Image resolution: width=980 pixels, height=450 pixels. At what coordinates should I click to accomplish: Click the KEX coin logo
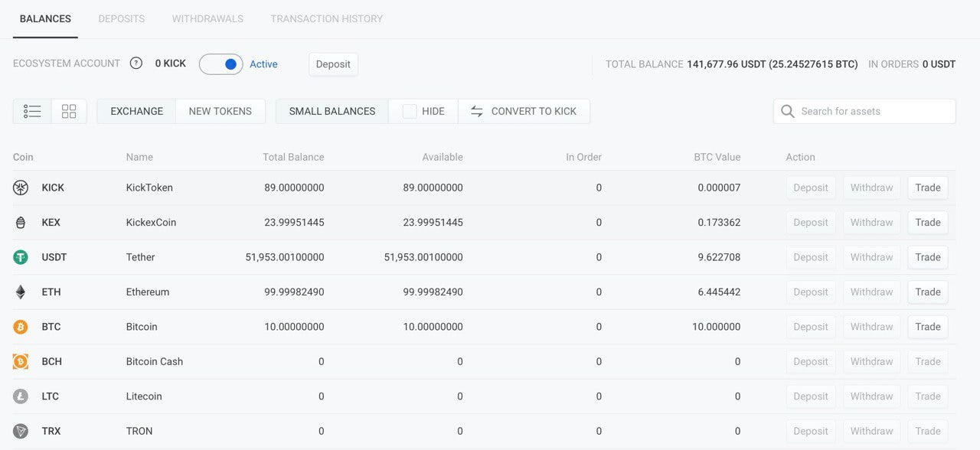[x=21, y=223]
